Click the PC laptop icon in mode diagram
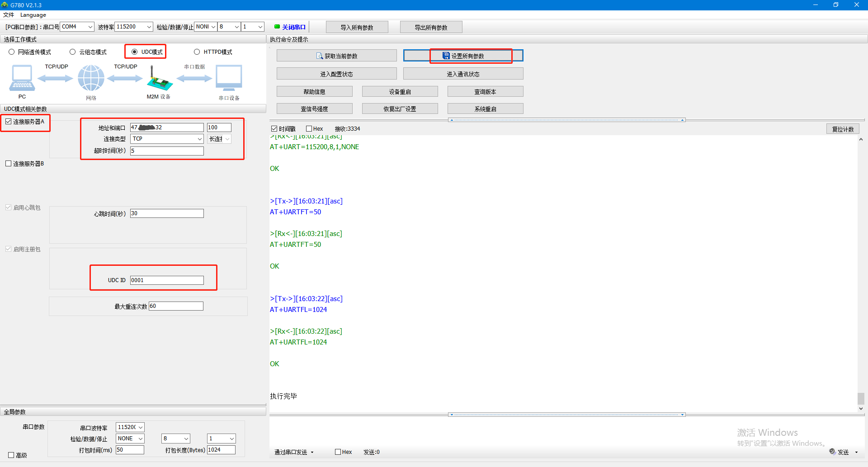This screenshot has height=467, width=868. click(x=22, y=78)
